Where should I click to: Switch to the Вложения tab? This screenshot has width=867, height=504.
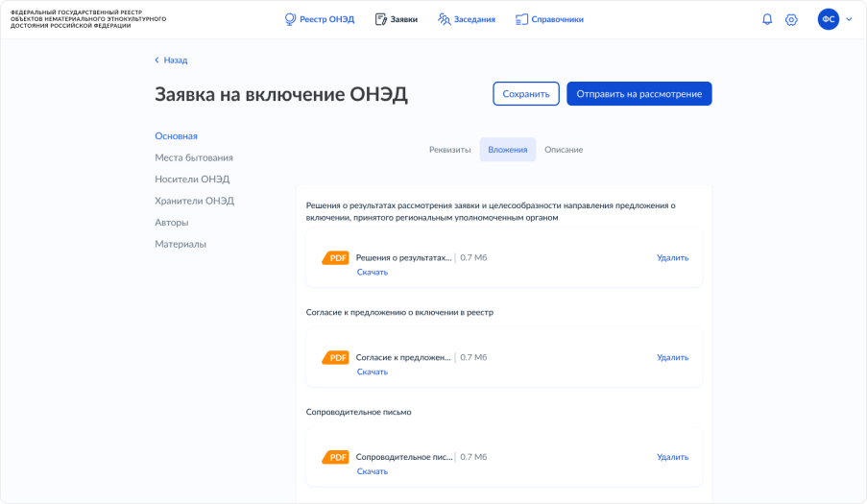pyautogui.click(x=508, y=150)
